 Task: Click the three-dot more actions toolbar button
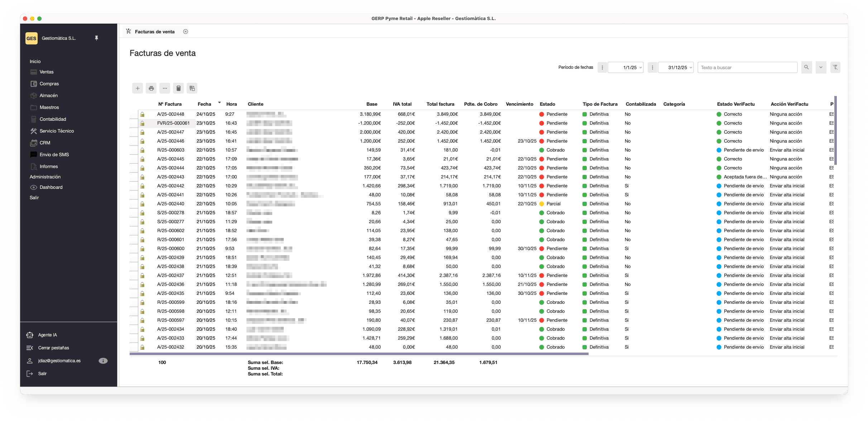tap(165, 88)
